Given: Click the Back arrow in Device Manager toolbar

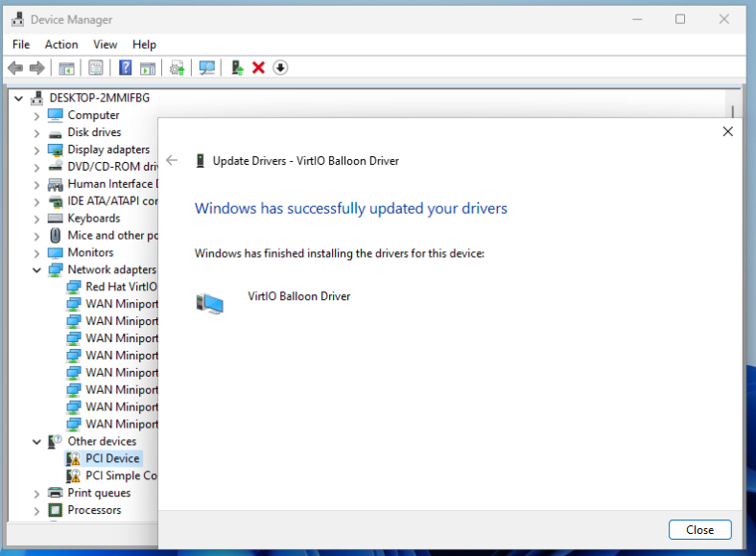Looking at the screenshot, I should [x=15, y=68].
